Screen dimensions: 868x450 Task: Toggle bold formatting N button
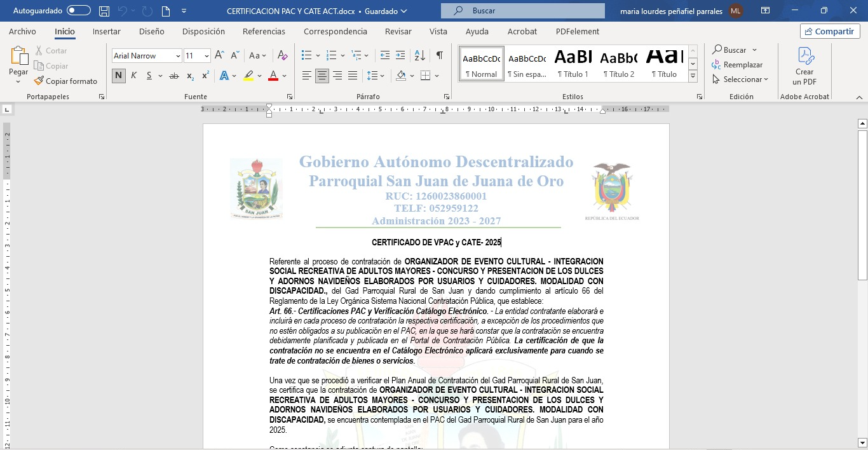[x=119, y=76]
